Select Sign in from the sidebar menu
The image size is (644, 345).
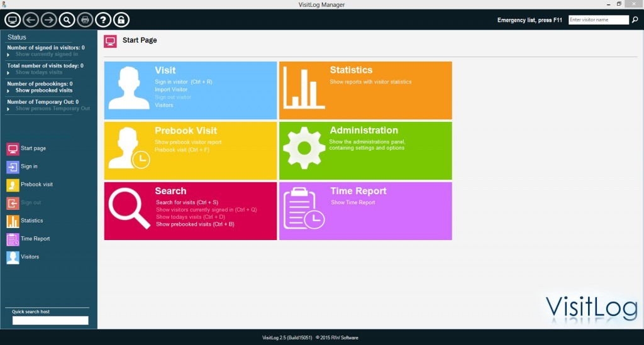(x=29, y=166)
